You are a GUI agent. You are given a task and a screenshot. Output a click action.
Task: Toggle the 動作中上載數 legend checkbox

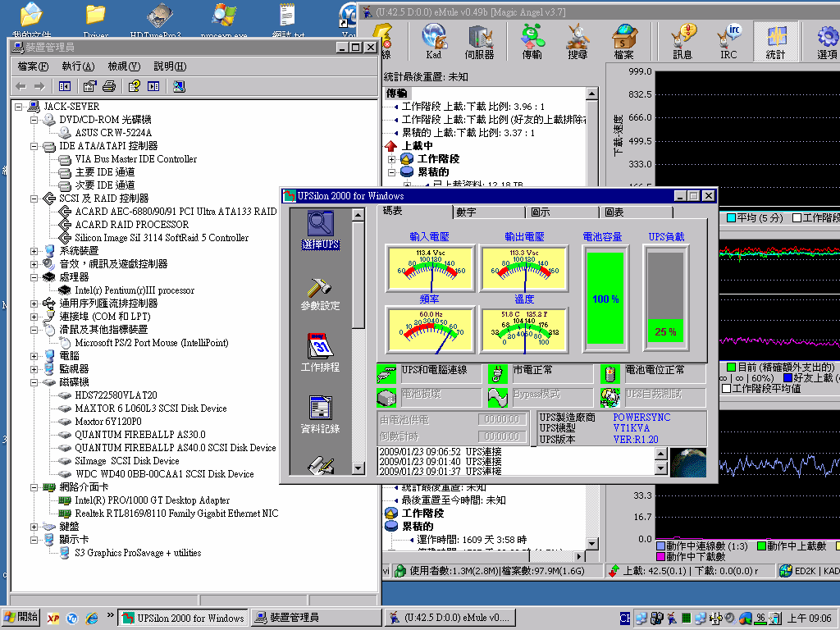(x=761, y=546)
